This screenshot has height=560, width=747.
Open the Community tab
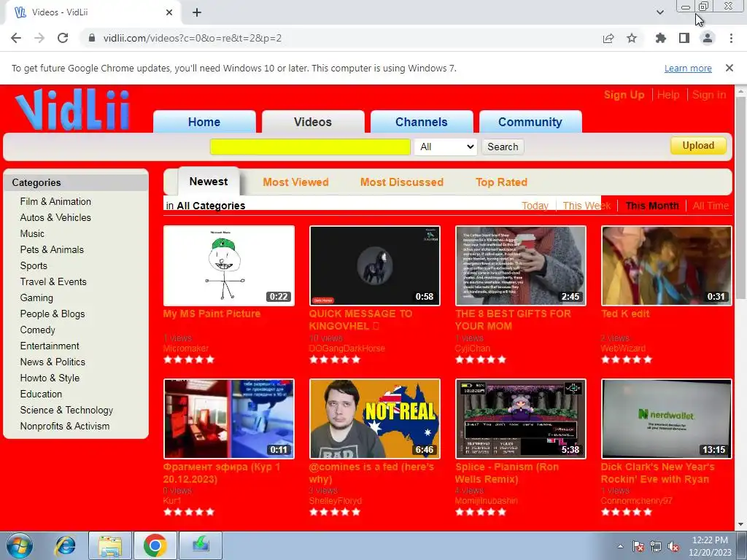[530, 122]
